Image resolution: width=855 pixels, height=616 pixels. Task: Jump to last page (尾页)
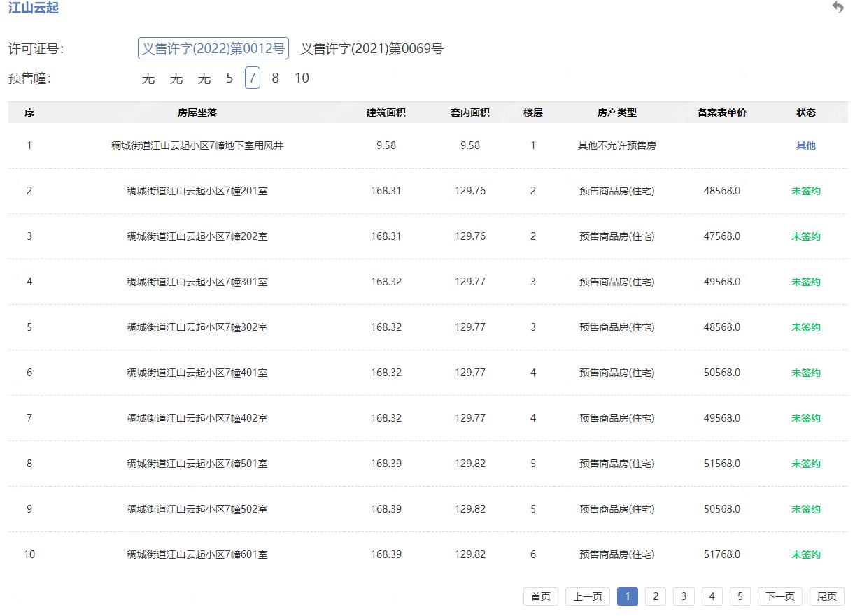pyautogui.click(x=827, y=596)
